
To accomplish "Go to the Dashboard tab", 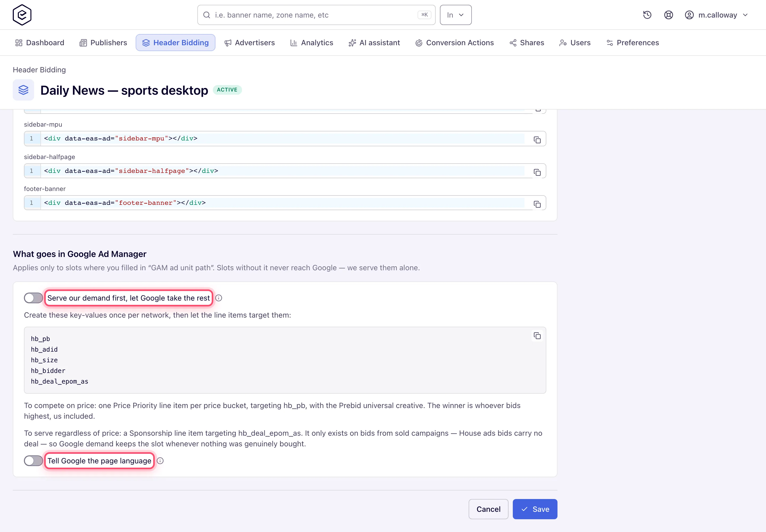I will 40,43.
